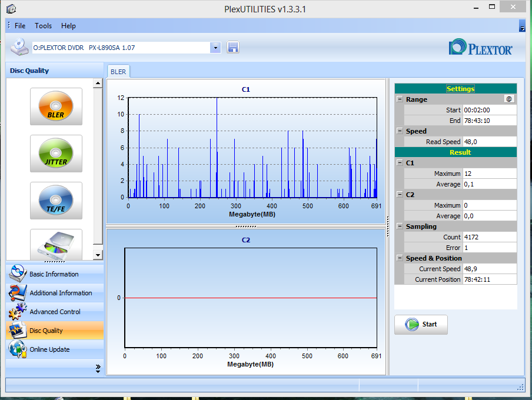Click the Disc Quality panel header

point(55,71)
